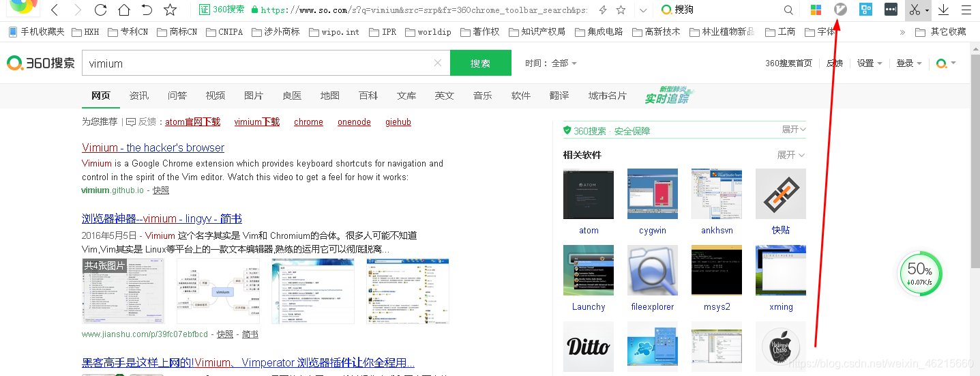Open the colorful four-square apps extension icon

[816, 10]
